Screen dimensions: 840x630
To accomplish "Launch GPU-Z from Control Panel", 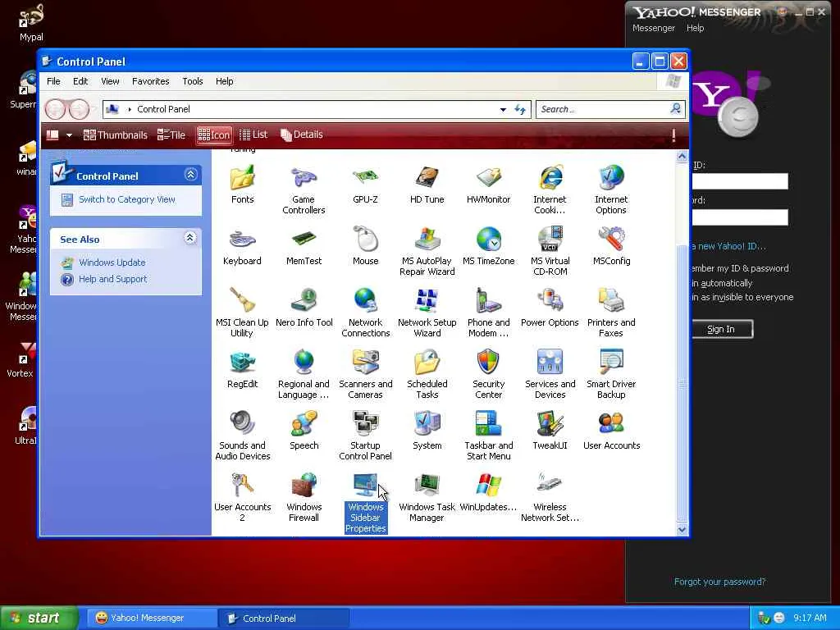I will [365, 179].
